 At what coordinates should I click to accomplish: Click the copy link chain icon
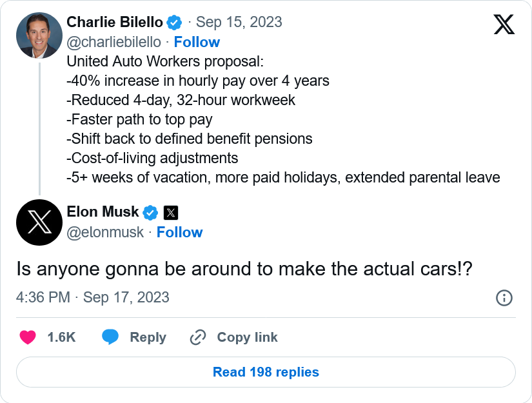click(198, 337)
